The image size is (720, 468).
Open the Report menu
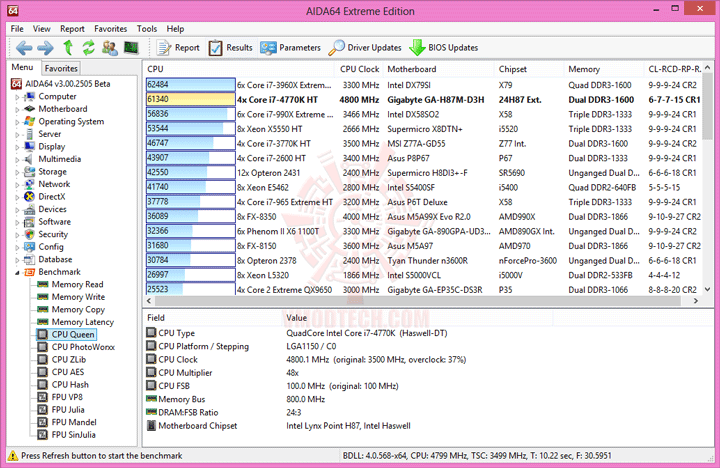click(x=72, y=28)
